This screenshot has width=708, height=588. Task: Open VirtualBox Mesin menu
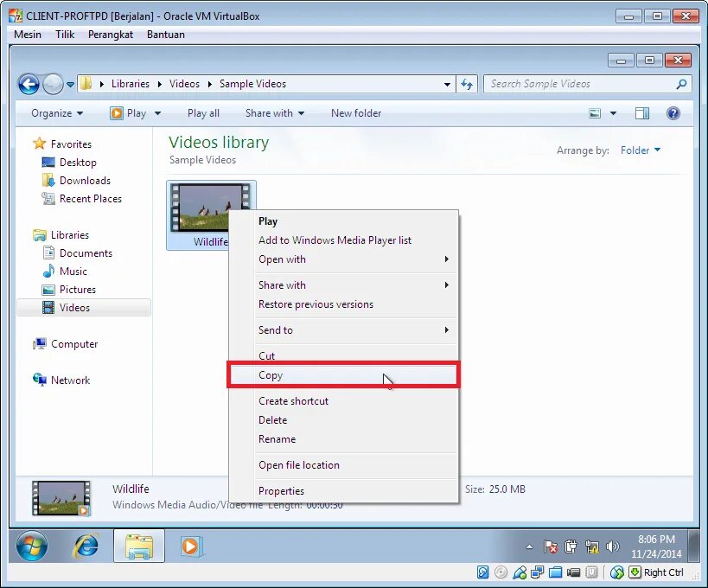[27, 35]
